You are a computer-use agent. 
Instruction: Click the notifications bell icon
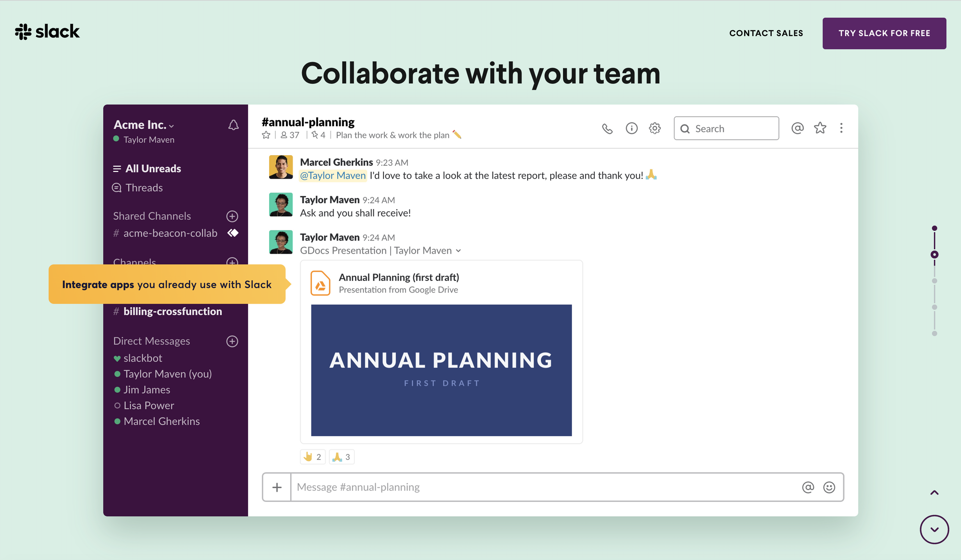[x=234, y=125]
